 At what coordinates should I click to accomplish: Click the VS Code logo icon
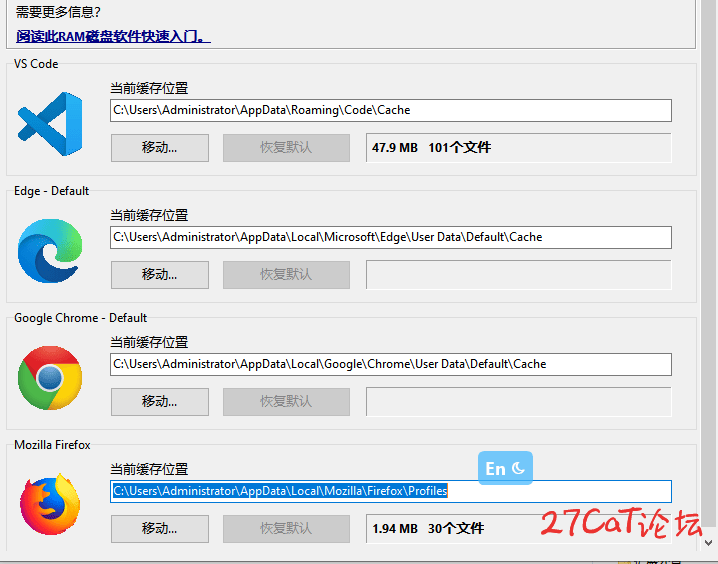(x=50, y=124)
